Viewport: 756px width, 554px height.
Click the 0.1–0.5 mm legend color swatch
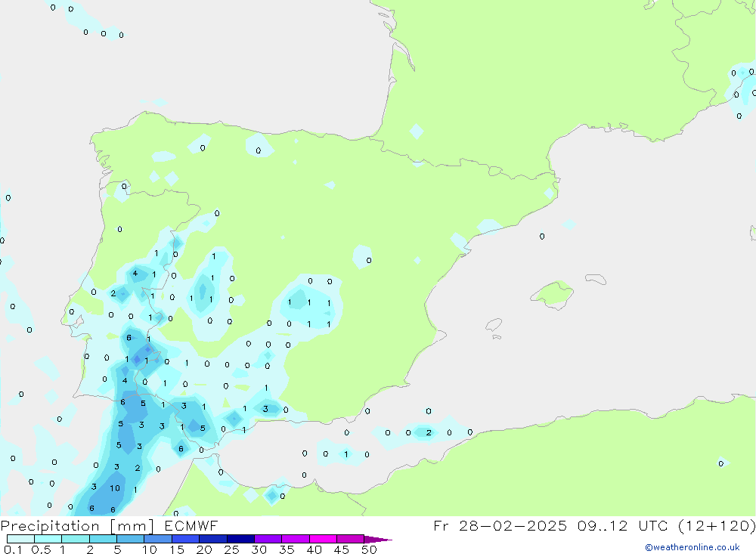click(20, 539)
